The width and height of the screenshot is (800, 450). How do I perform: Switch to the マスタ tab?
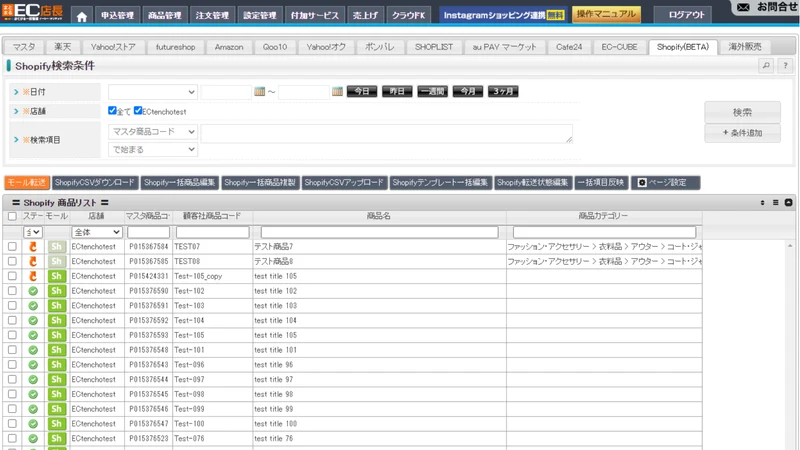24,47
